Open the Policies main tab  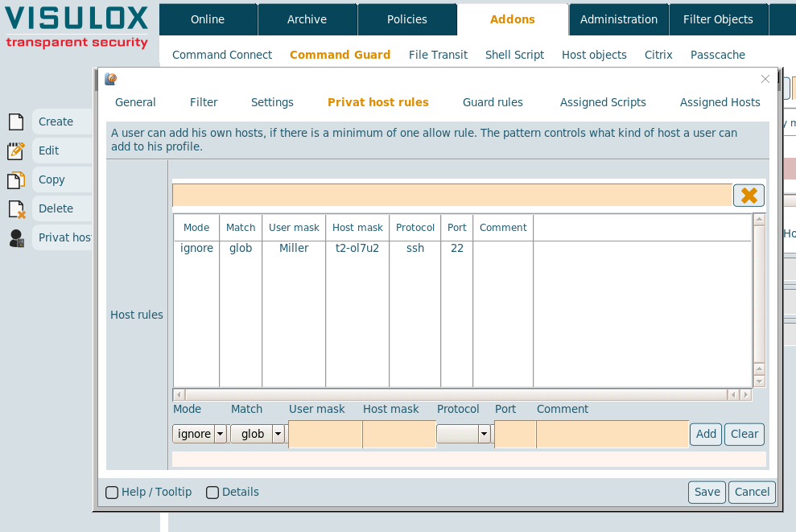[x=406, y=19]
